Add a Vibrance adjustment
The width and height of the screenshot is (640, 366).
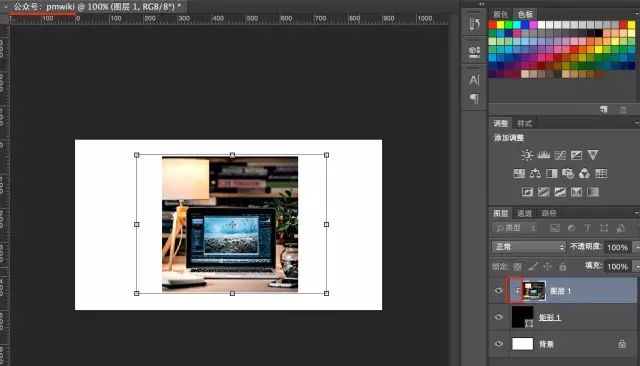tap(593, 155)
